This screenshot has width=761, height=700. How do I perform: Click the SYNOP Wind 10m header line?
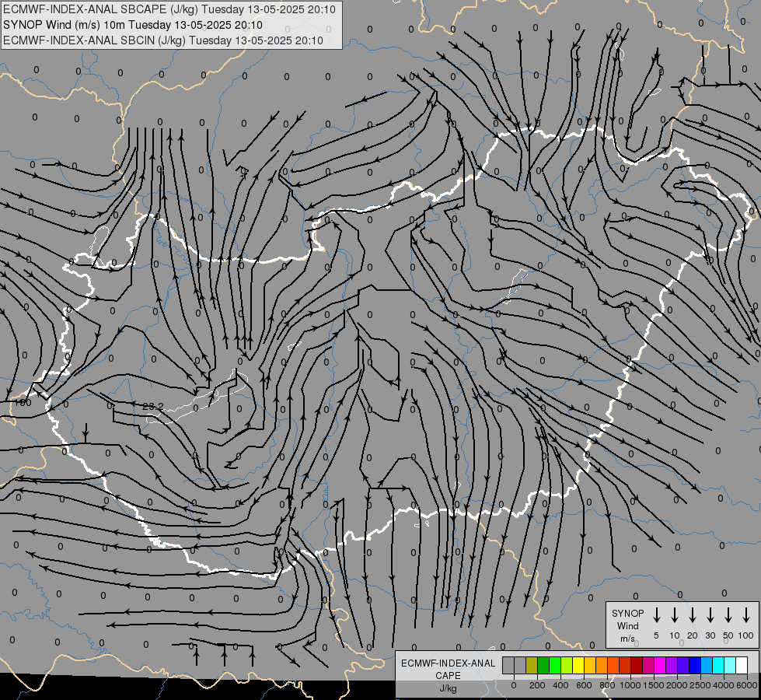coord(132,25)
